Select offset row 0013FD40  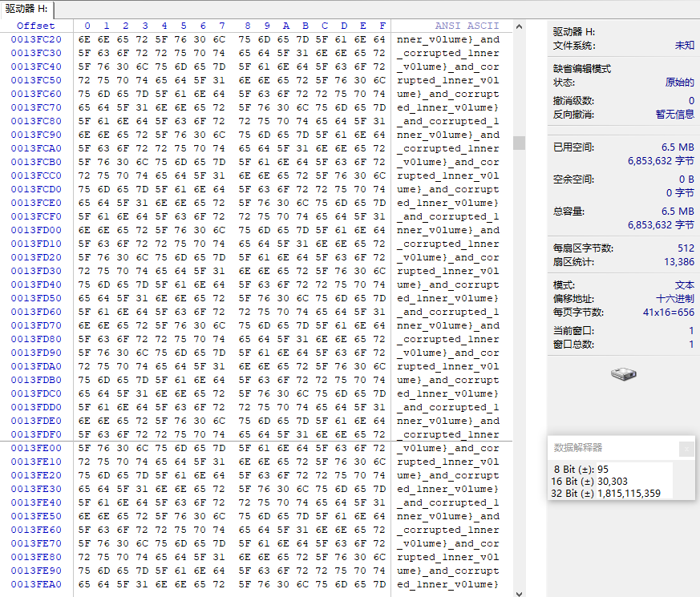pyautogui.click(x=36, y=284)
